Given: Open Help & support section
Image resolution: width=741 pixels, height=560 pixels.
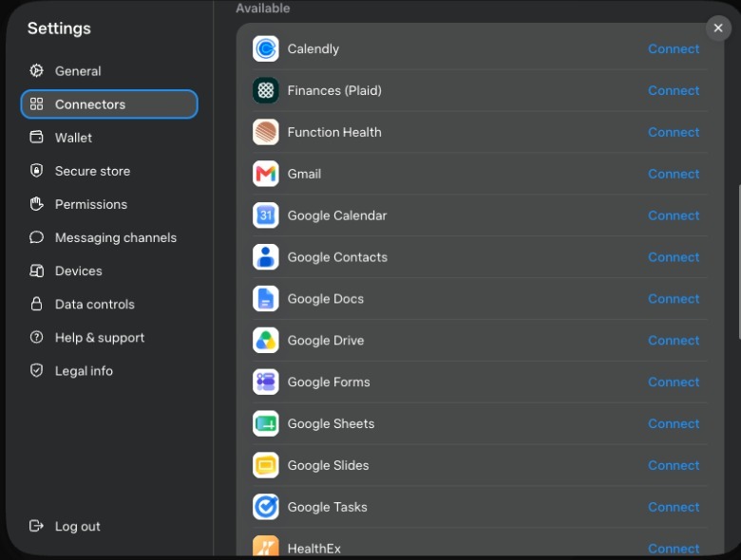Looking at the screenshot, I should coord(109,337).
